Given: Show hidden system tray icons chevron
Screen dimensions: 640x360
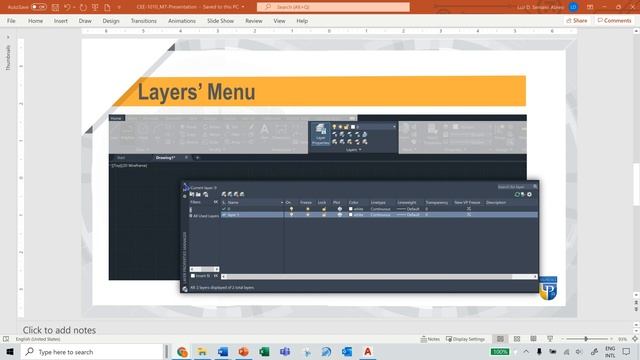Looking at the screenshot, I should (526, 351).
